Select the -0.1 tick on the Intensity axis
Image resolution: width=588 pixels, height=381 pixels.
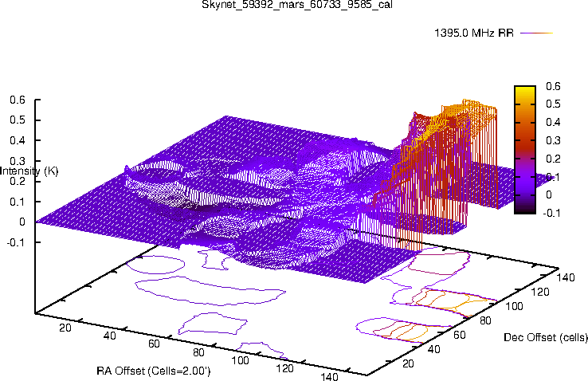tap(16, 242)
